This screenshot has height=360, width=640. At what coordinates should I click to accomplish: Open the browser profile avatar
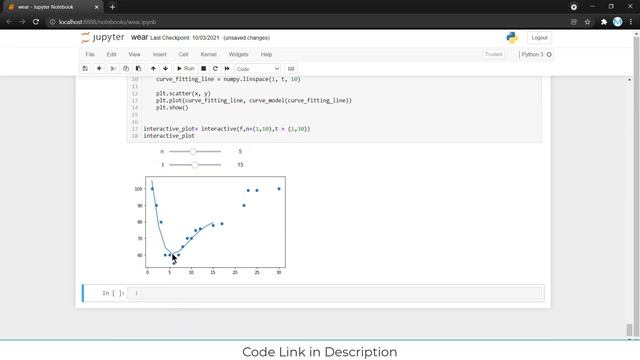click(618, 22)
